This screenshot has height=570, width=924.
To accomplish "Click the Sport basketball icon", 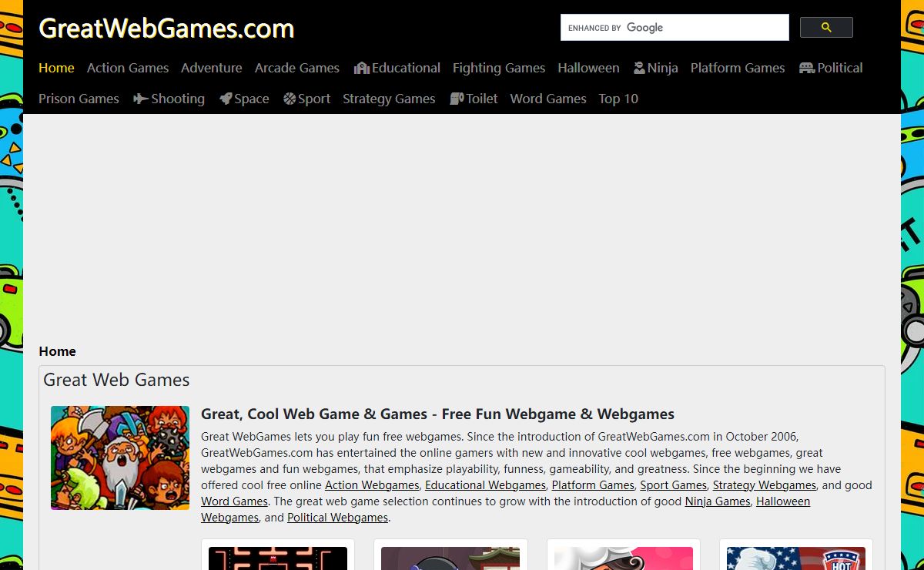I will (x=290, y=99).
